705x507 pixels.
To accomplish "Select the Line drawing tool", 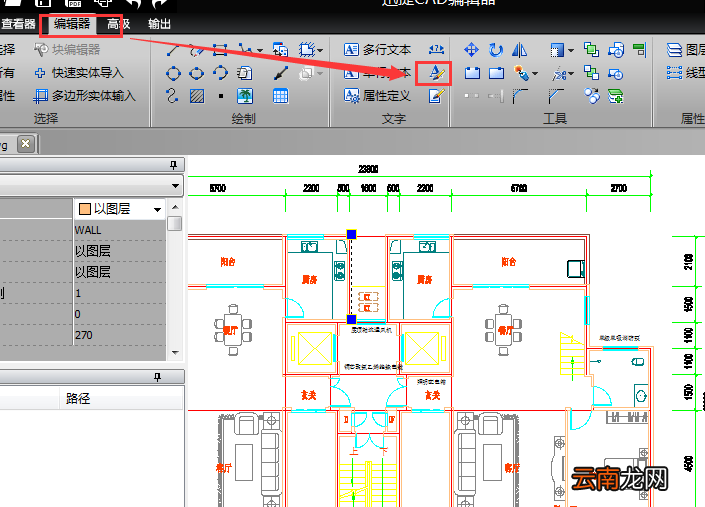I will coord(173,49).
